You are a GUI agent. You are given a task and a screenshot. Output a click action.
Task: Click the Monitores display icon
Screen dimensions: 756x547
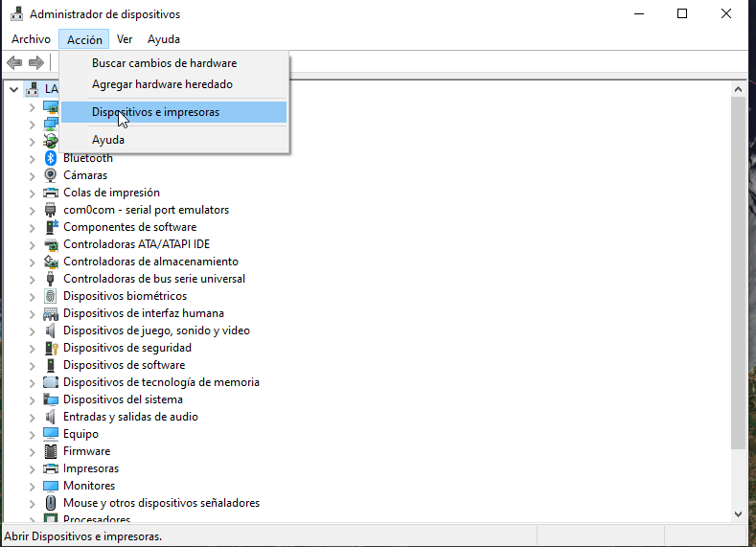pos(51,486)
